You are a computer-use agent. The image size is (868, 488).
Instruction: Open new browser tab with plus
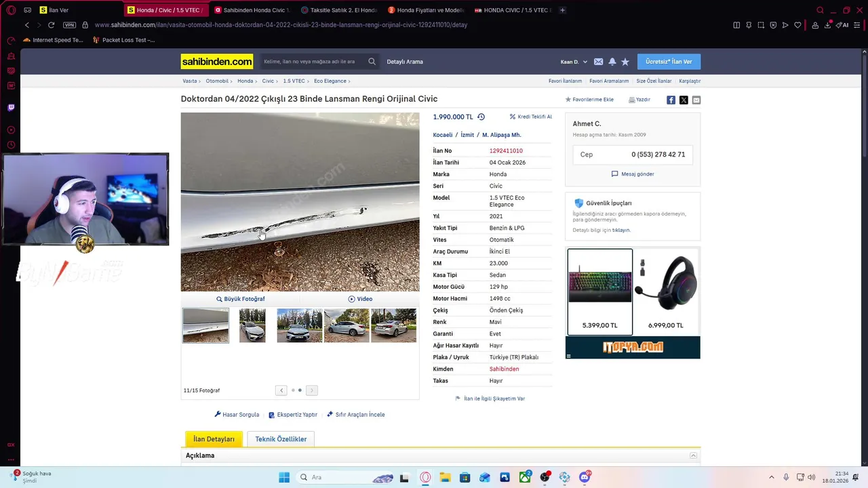[562, 10]
